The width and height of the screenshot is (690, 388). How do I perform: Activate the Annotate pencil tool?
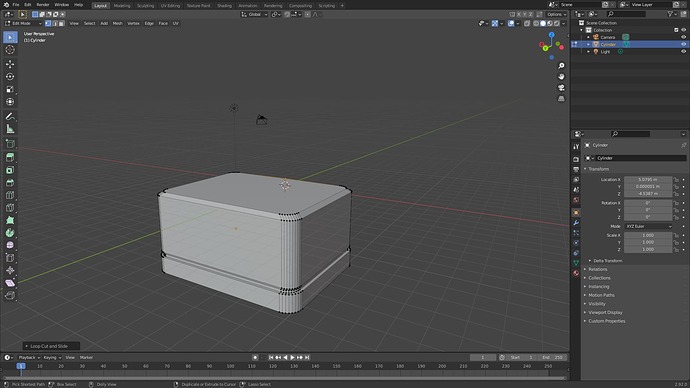[x=10, y=117]
